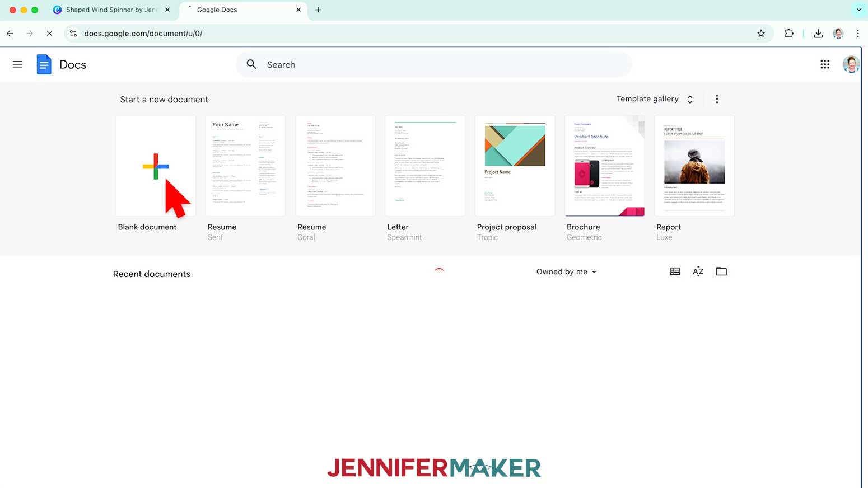Open the AZ sort options

click(x=698, y=271)
